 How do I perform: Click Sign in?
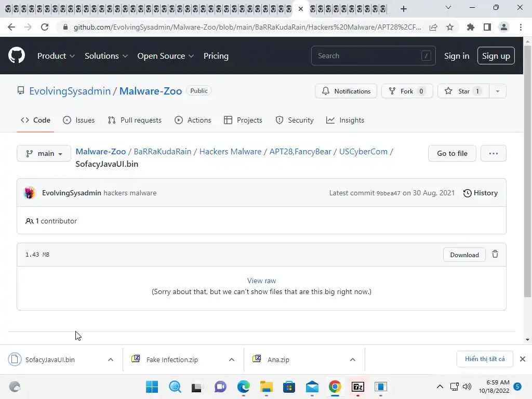point(457,56)
